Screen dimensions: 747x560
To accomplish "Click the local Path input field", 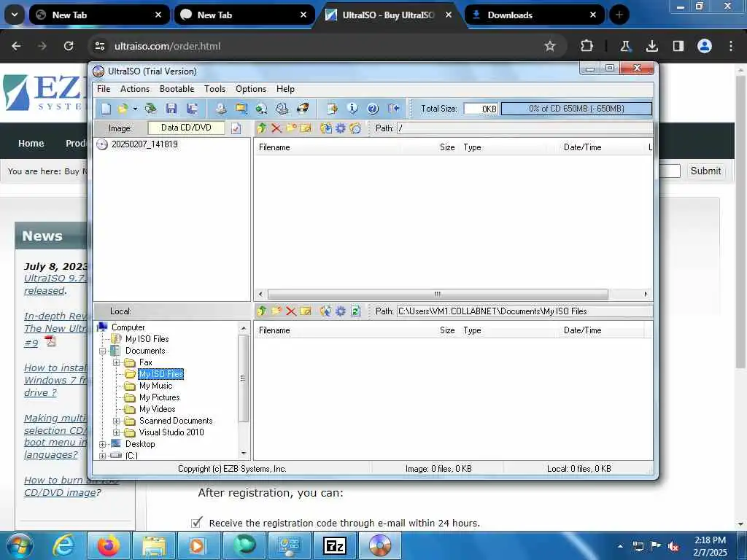I will pyautogui.click(x=525, y=311).
